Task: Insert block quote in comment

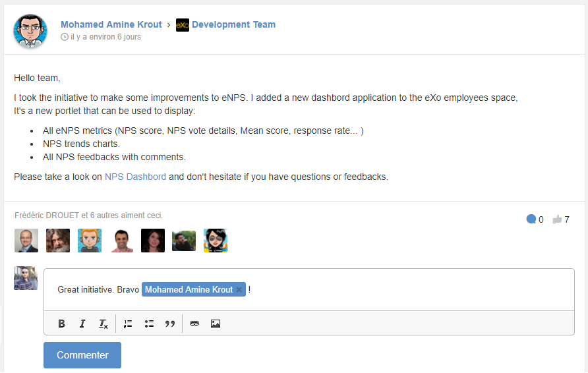Action: pos(170,324)
